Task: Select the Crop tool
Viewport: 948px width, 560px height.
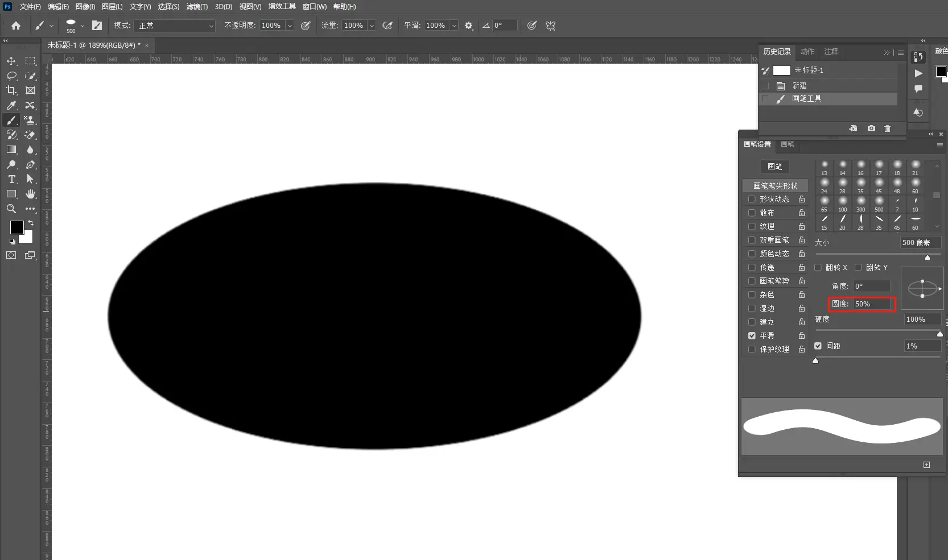Action: (x=11, y=90)
